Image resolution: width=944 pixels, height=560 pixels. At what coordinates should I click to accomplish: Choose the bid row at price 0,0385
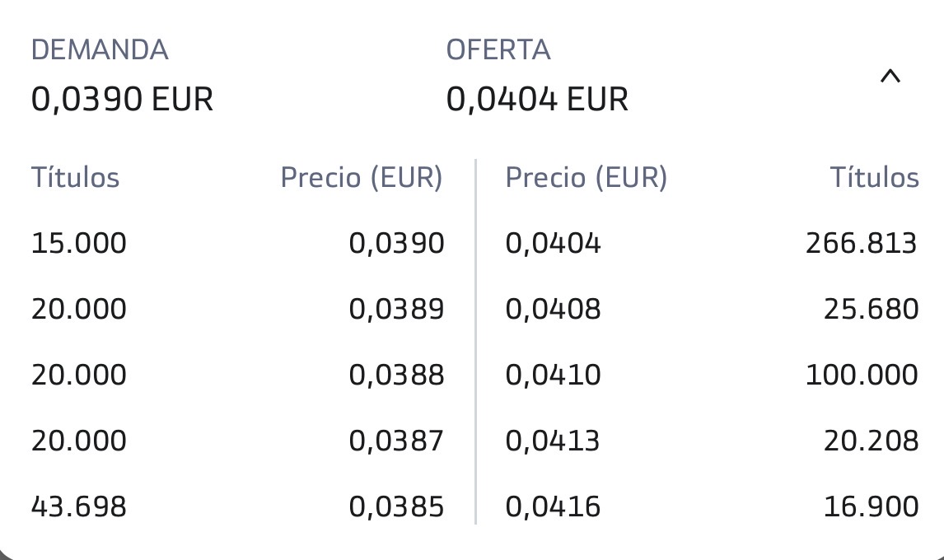pyautogui.click(x=238, y=506)
